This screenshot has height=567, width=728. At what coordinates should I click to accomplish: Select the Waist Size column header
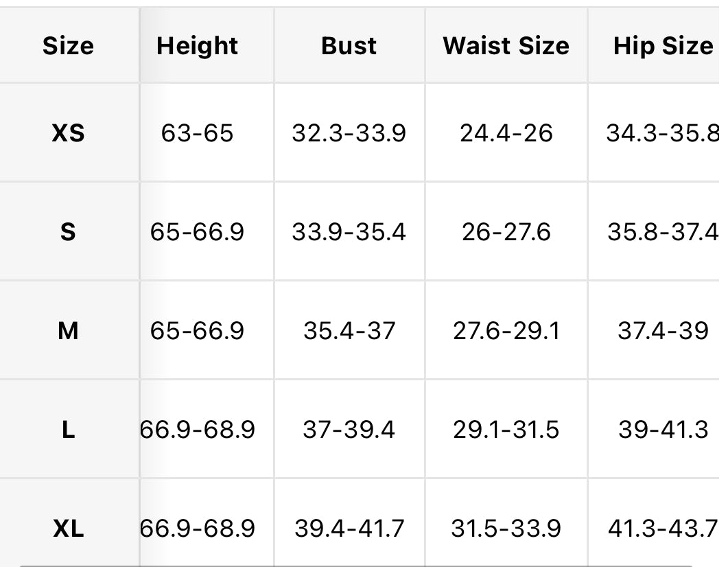(506, 46)
